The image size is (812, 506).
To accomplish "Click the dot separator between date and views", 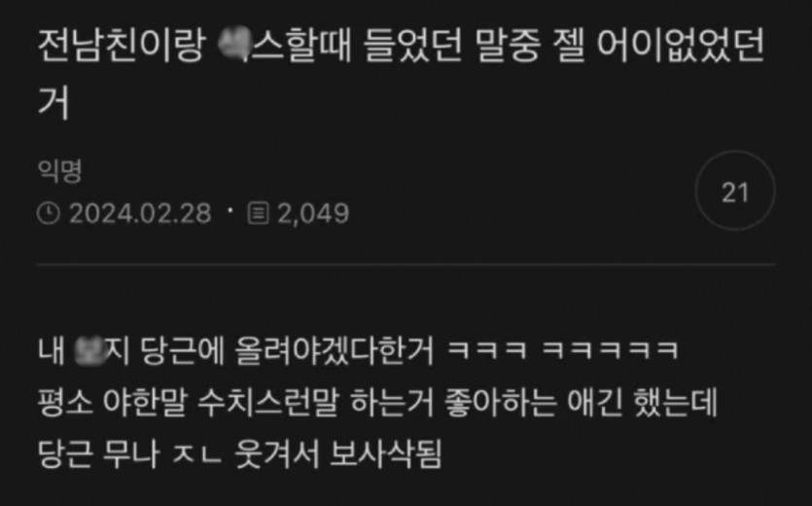I will pos(229,211).
